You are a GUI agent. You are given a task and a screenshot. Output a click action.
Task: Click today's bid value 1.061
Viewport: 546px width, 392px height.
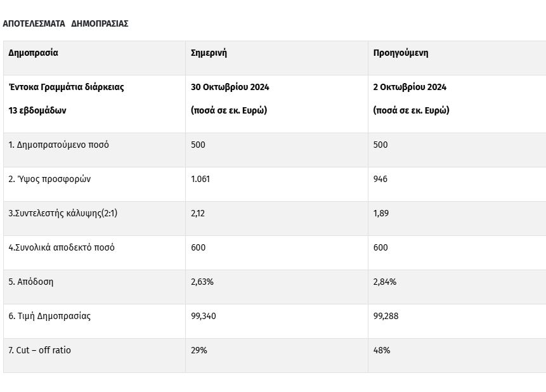[x=200, y=179]
